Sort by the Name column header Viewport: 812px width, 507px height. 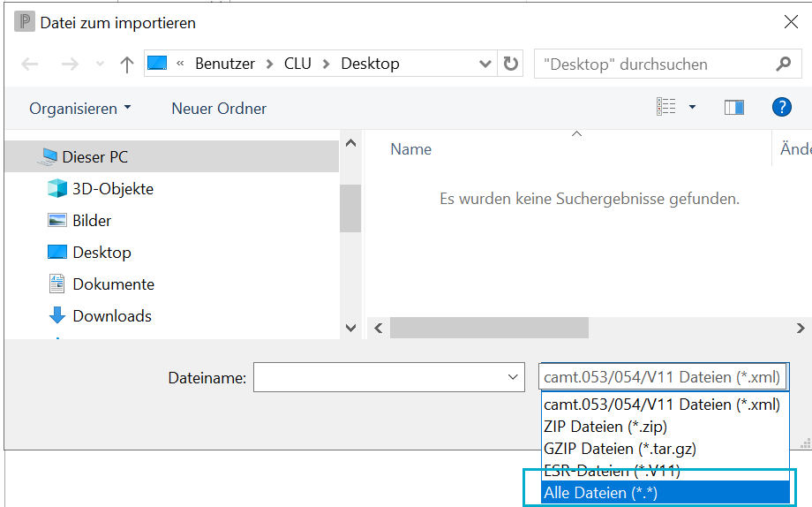[410, 149]
